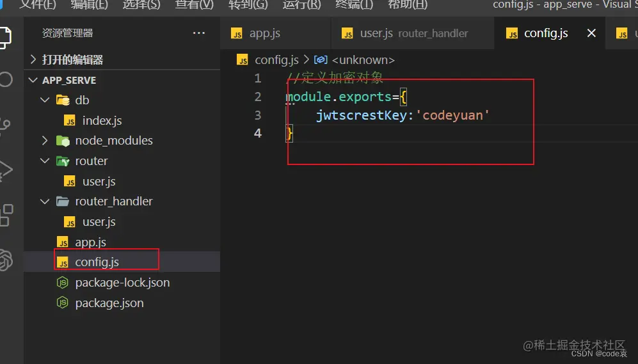Close the config.js editor tab
Image resolution: width=638 pixels, height=364 pixels.
click(x=592, y=33)
